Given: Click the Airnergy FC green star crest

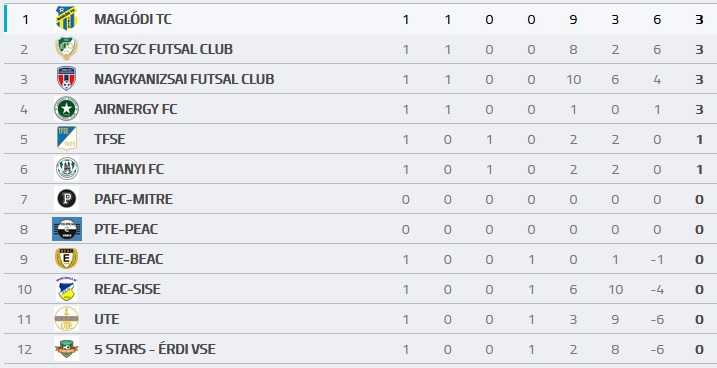Looking at the screenshot, I should (66, 109).
